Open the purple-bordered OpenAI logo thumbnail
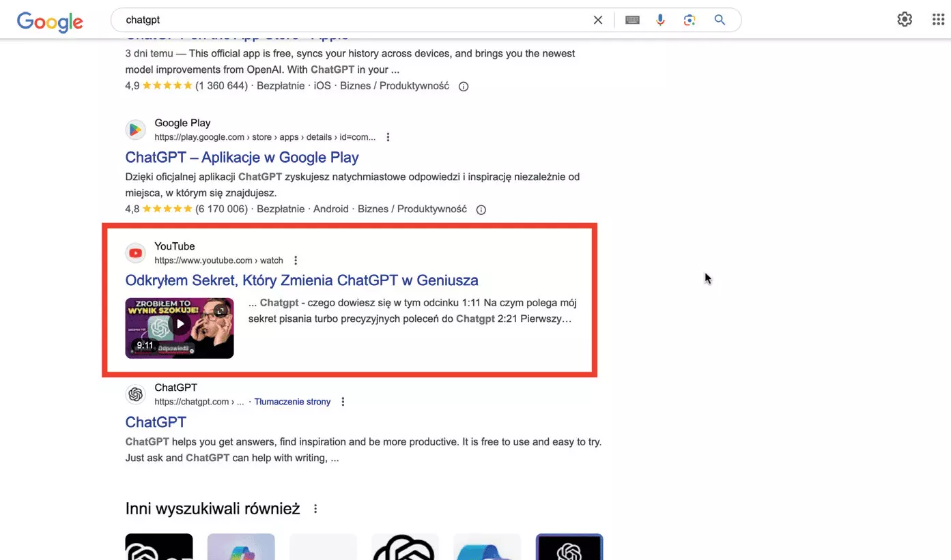951x560 pixels. (569, 547)
